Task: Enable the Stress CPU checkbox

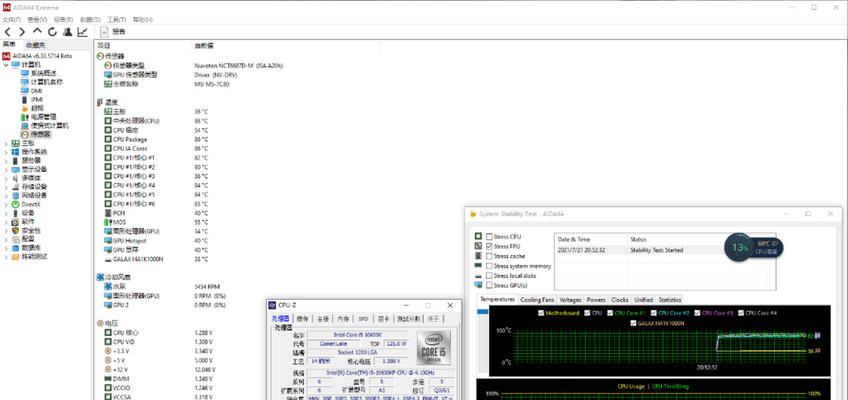Action: pyautogui.click(x=489, y=237)
